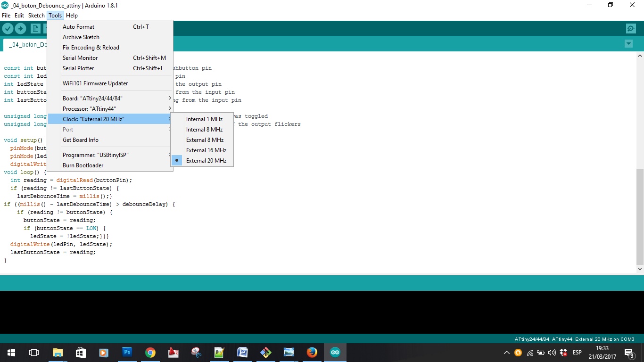Switch to Photoshop in the taskbar
This screenshot has width=644, height=362.
coord(127,353)
